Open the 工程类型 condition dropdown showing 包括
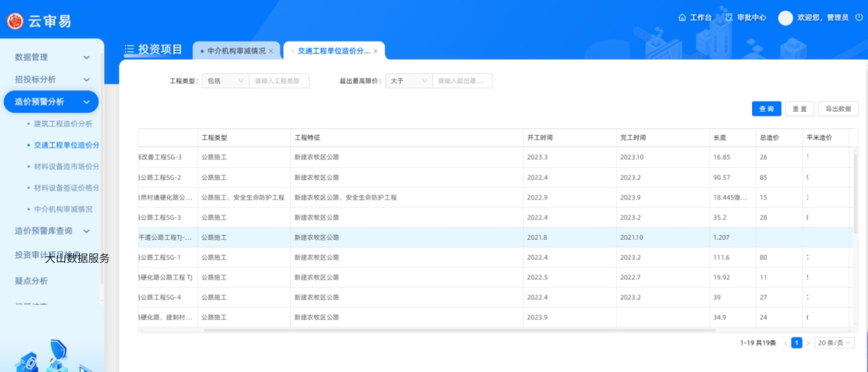This screenshot has width=868, height=372. tap(225, 81)
